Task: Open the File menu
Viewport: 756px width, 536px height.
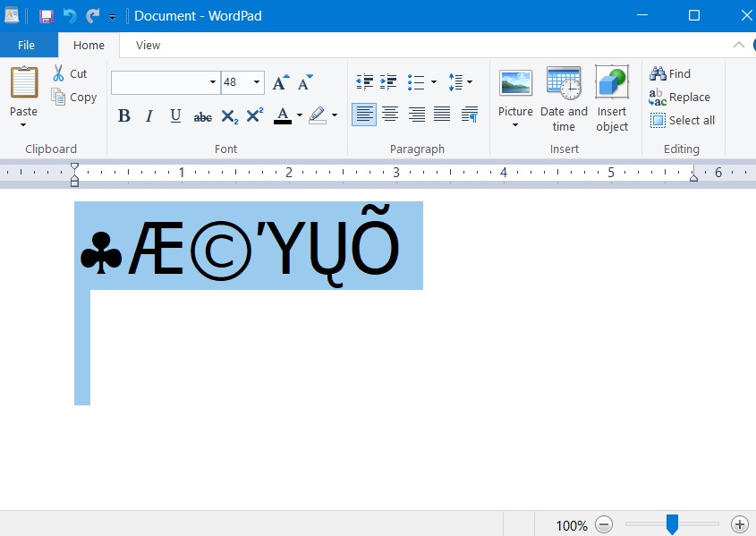Action: pyautogui.click(x=27, y=45)
